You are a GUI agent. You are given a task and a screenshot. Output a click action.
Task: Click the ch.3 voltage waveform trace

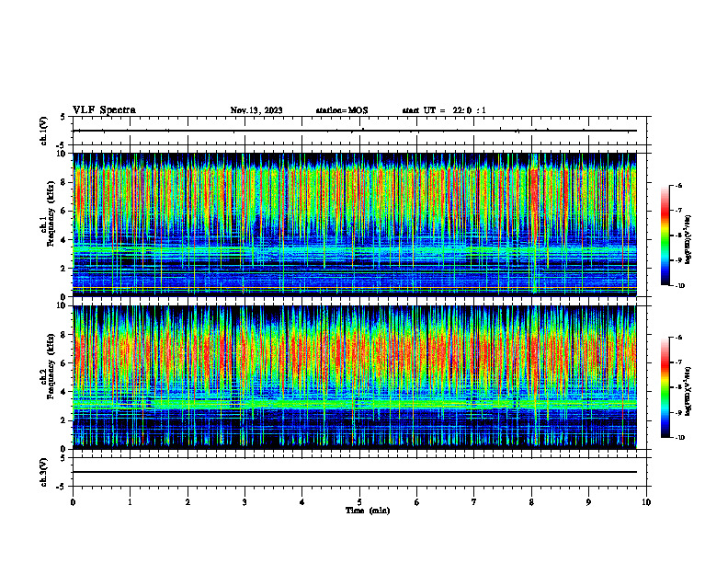(355, 472)
